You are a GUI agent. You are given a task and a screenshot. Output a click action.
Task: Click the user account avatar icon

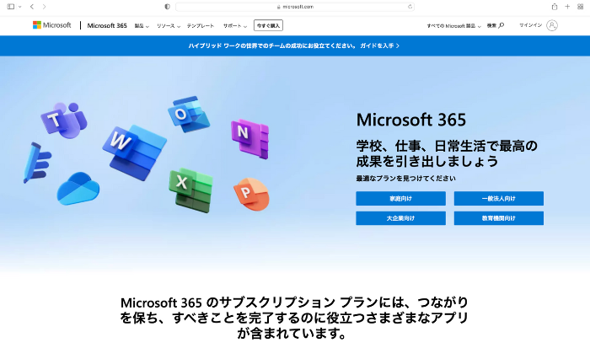[x=552, y=25]
